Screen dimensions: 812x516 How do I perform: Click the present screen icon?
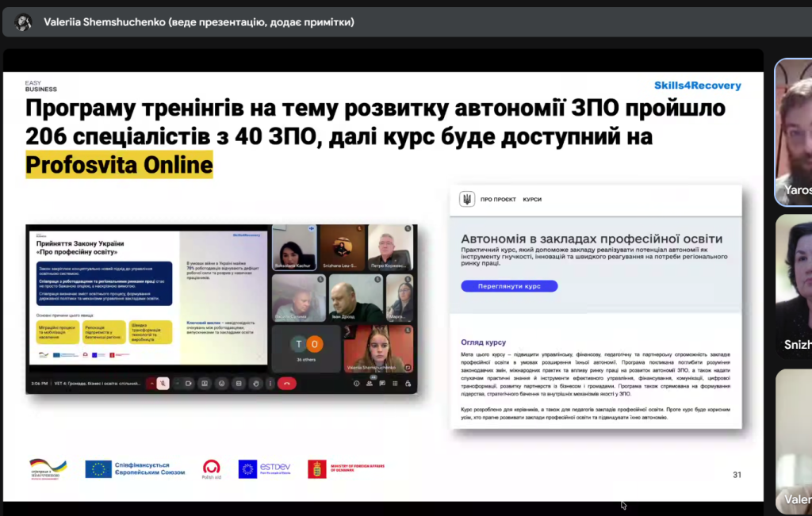[x=205, y=384]
